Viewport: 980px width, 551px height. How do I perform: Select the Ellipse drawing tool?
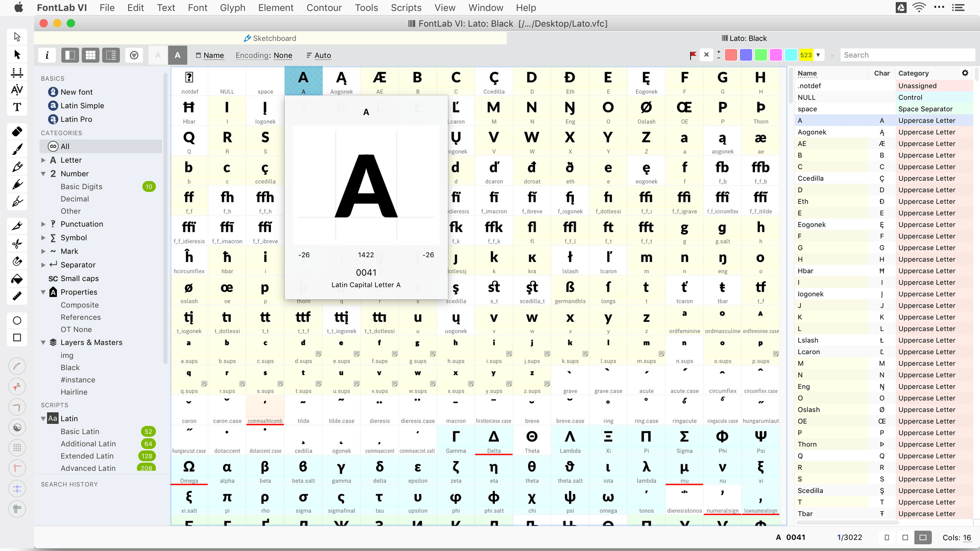pyautogui.click(x=17, y=320)
